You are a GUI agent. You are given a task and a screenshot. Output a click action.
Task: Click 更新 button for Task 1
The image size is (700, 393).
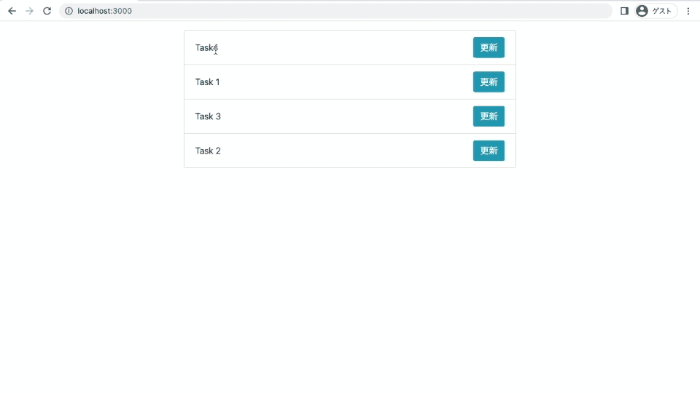pyautogui.click(x=489, y=82)
